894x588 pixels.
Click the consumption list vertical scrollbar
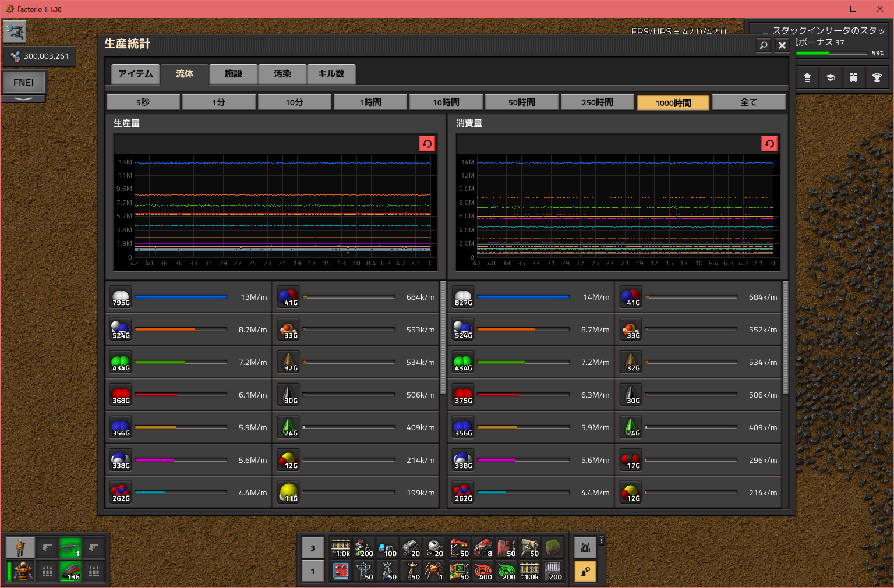[786, 337]
